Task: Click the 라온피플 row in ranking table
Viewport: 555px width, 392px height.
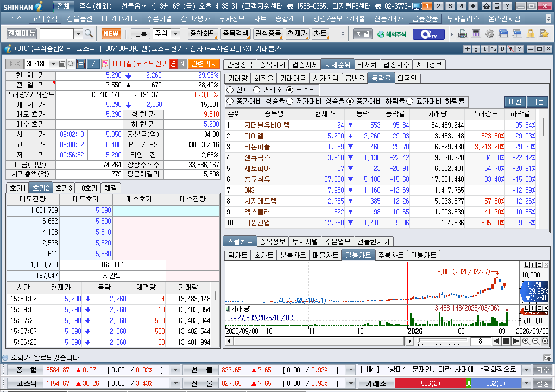Action: click(382, 147)
